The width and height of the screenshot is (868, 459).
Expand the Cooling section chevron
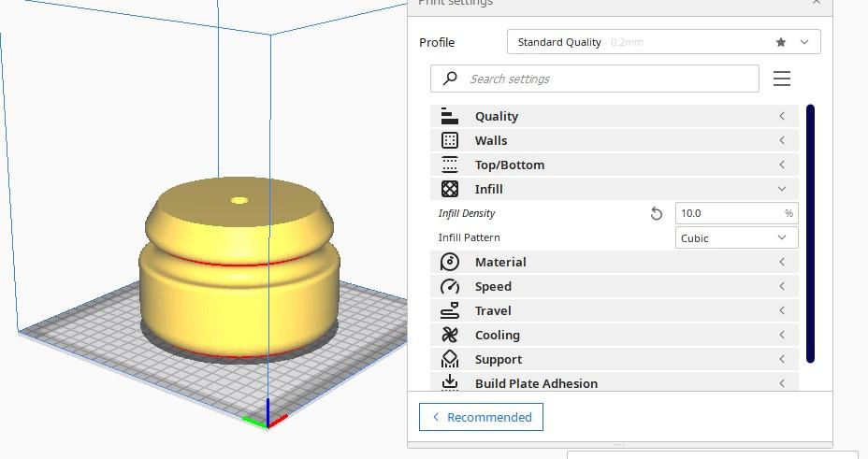[782, 335]
